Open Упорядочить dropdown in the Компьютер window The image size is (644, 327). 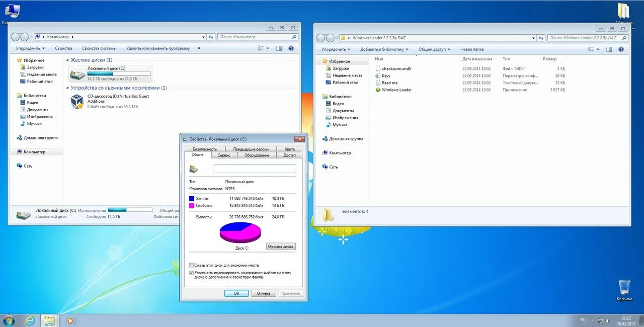point(30,48)
